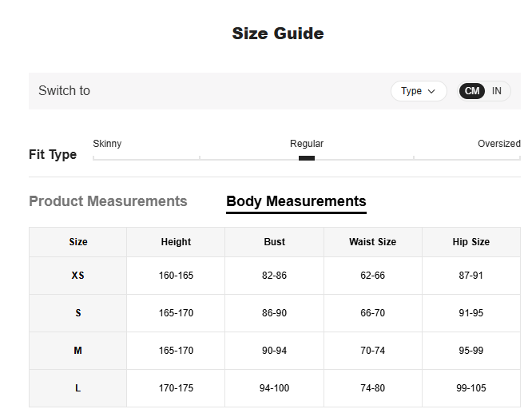The width and height of the screenshot is (532, 417).
Task: Click the Size Guide heading
Action: (277, 34)
